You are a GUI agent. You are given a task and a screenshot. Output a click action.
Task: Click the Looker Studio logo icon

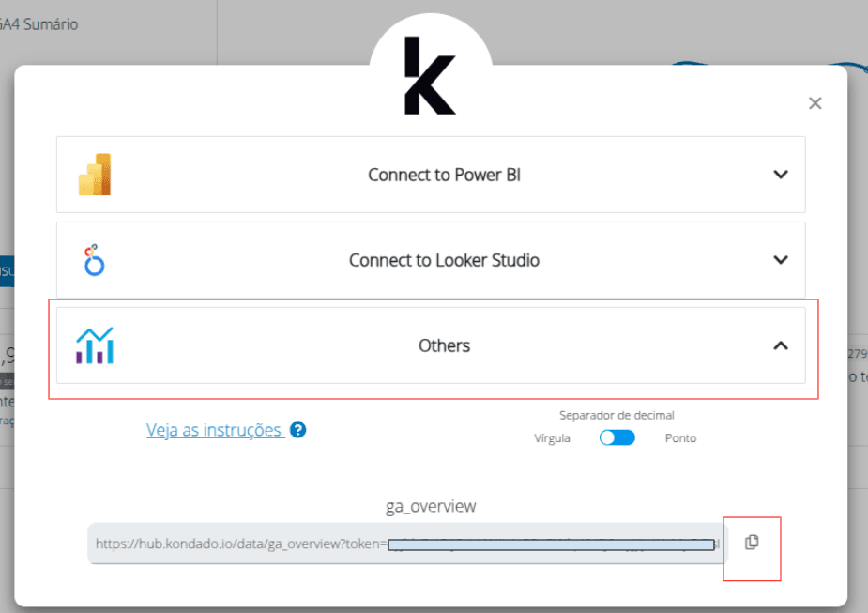point(94,260)
